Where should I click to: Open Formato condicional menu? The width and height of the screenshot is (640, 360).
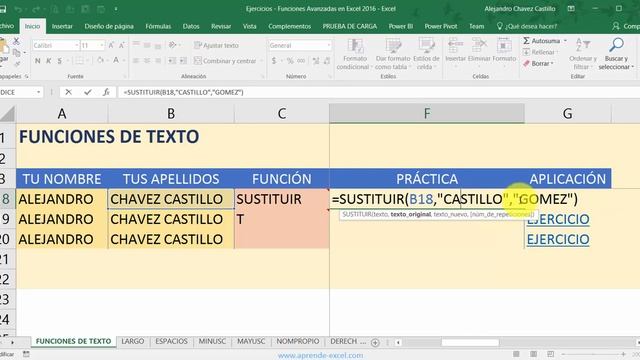click(x=354, y=54)
